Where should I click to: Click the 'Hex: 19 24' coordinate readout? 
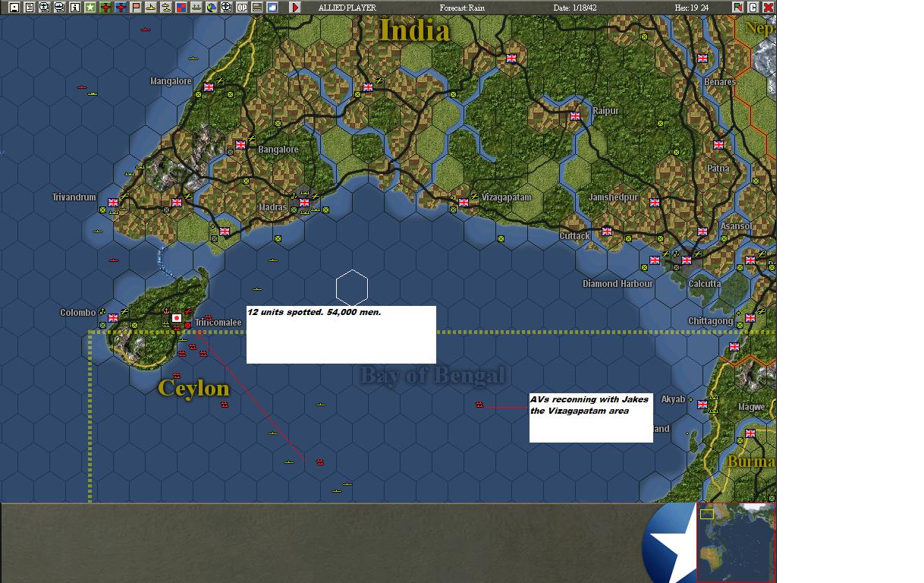(x=691, y=8)
